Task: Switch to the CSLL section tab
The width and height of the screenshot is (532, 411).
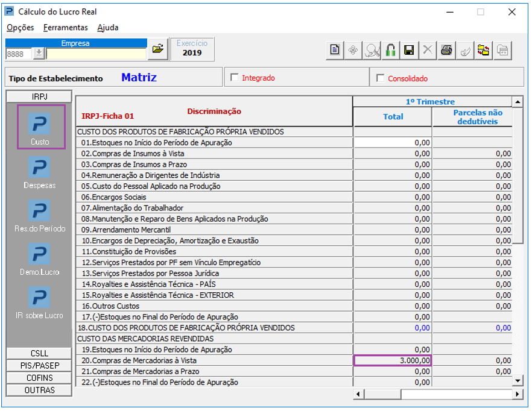Action: 39,353
